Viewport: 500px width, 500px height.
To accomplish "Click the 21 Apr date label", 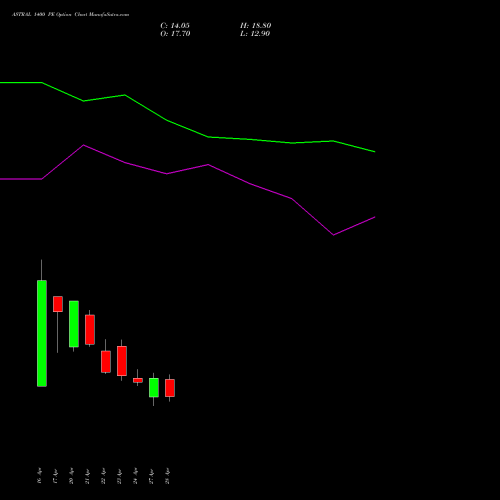I will pyautogui.click(x=87, y=476).
